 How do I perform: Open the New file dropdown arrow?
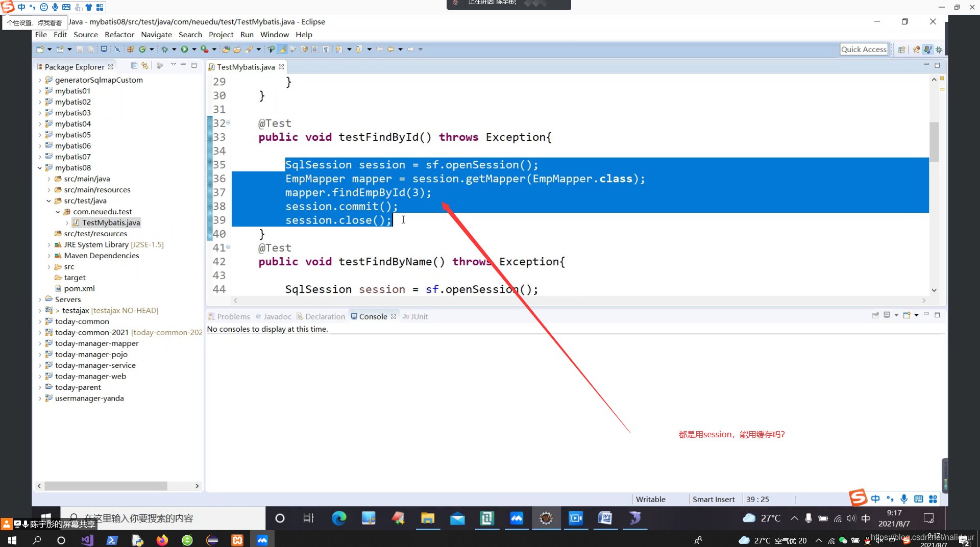[x=50, y=49]
